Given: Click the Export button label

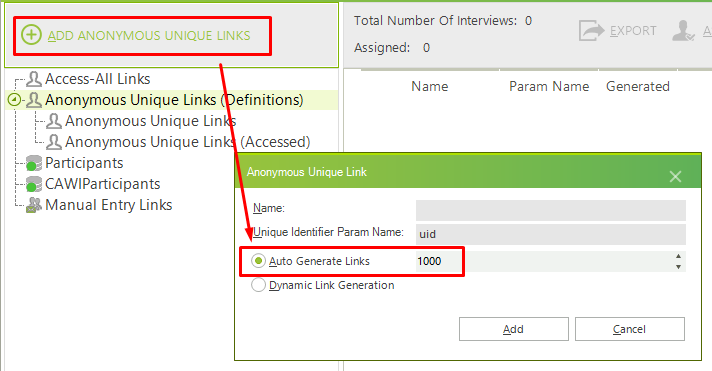Looking at the screenshot, I should 633,30.
